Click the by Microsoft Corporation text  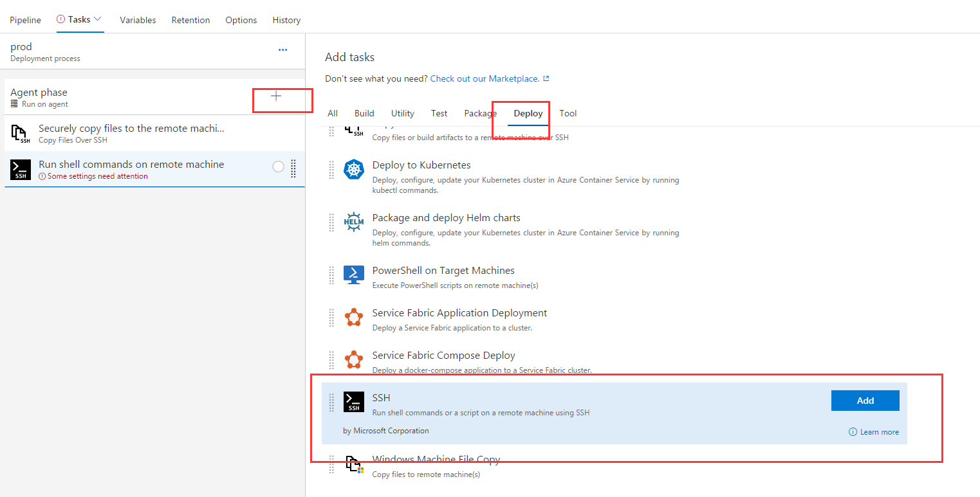point(386,431)
